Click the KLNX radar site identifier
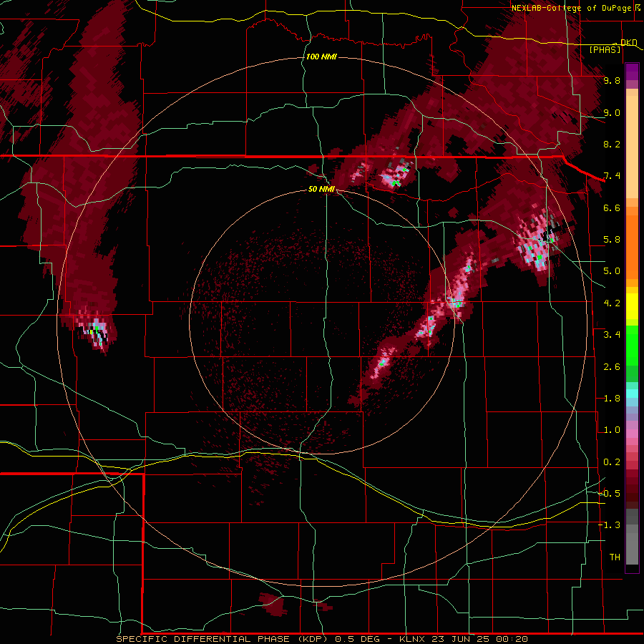 click(413, 639)
